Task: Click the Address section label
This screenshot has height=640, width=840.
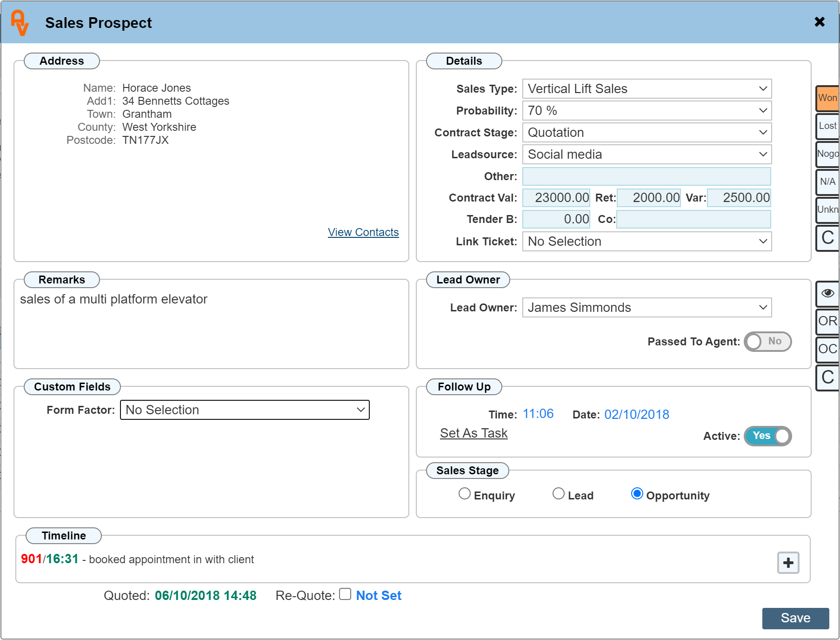Action: (62, 61)
